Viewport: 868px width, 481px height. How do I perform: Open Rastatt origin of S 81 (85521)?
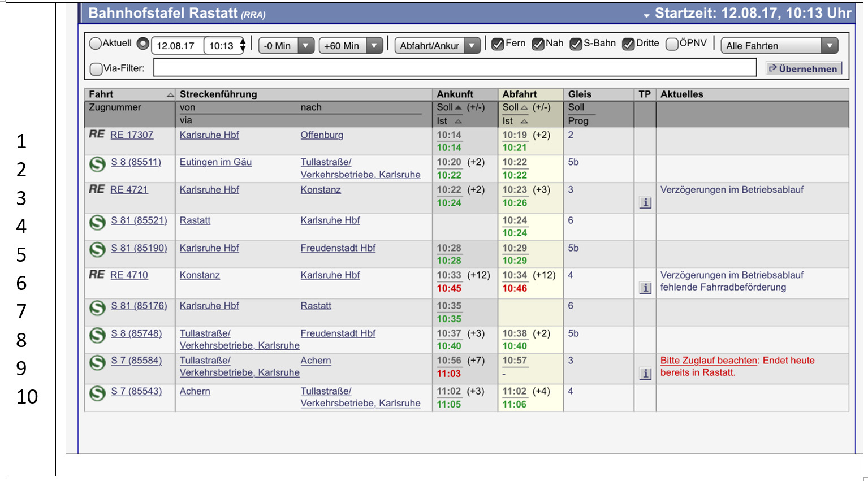195,220
